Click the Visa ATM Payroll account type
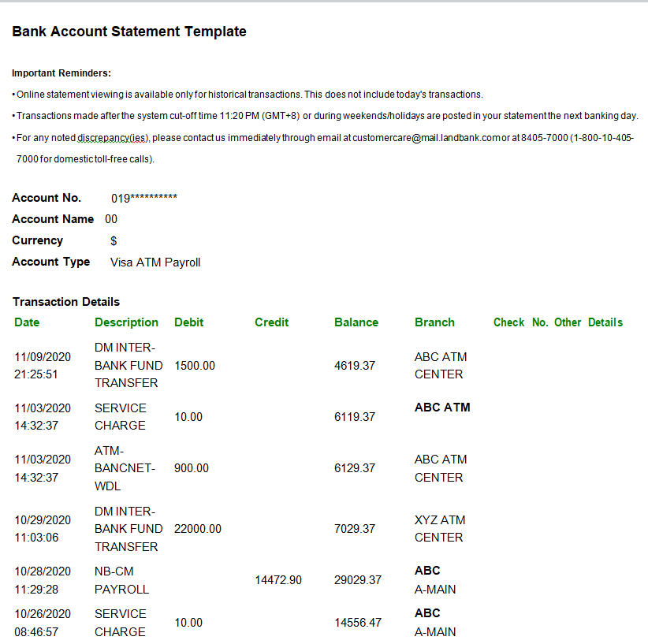The height and width of the screenshot is (644, 648). coord(155,262)
